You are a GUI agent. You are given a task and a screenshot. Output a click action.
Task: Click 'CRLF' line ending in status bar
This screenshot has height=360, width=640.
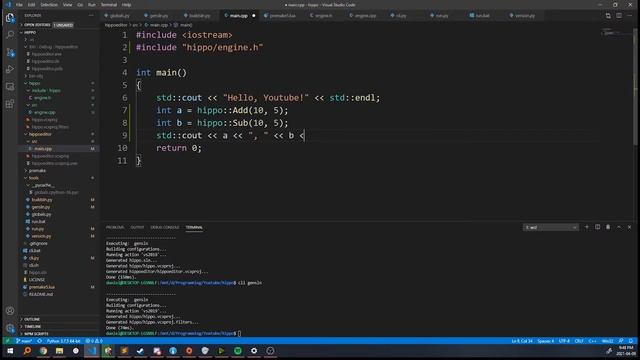(579, 341)
